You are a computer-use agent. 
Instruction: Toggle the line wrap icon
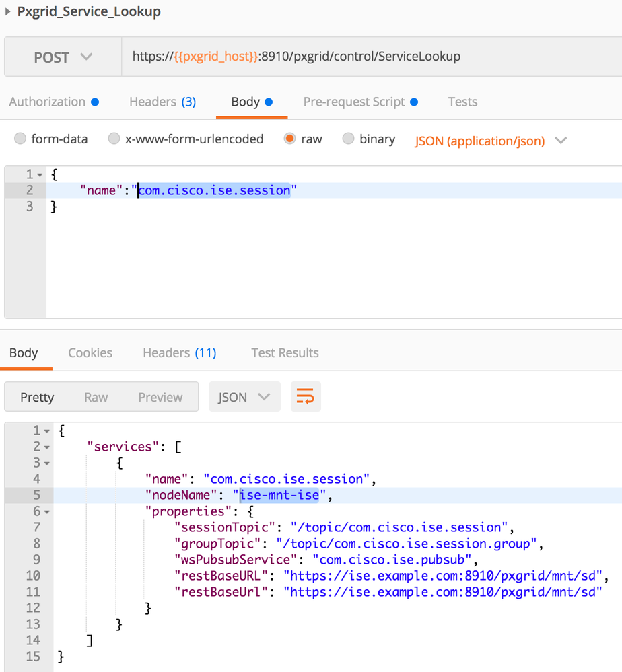[x=306, y=397]
